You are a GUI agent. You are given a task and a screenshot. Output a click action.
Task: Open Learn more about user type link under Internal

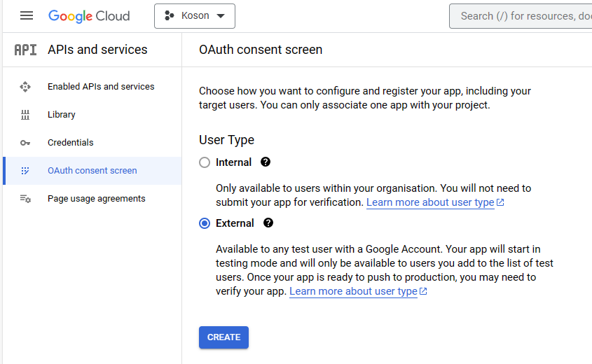click(430, 202)
